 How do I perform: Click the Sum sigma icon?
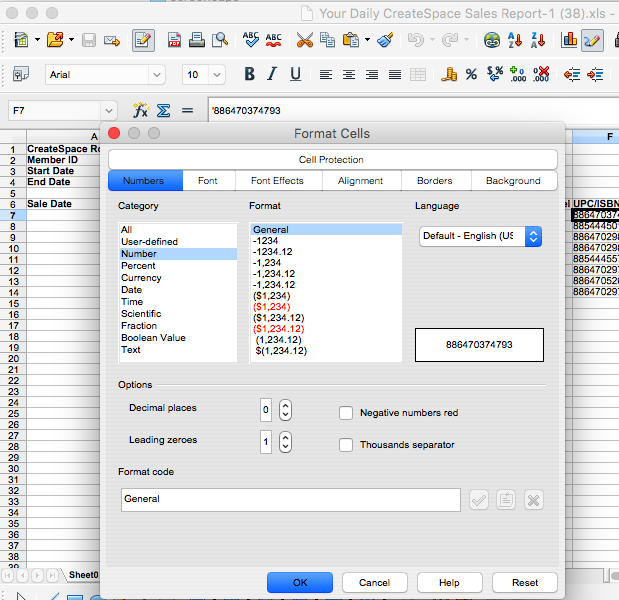point(163,110)
